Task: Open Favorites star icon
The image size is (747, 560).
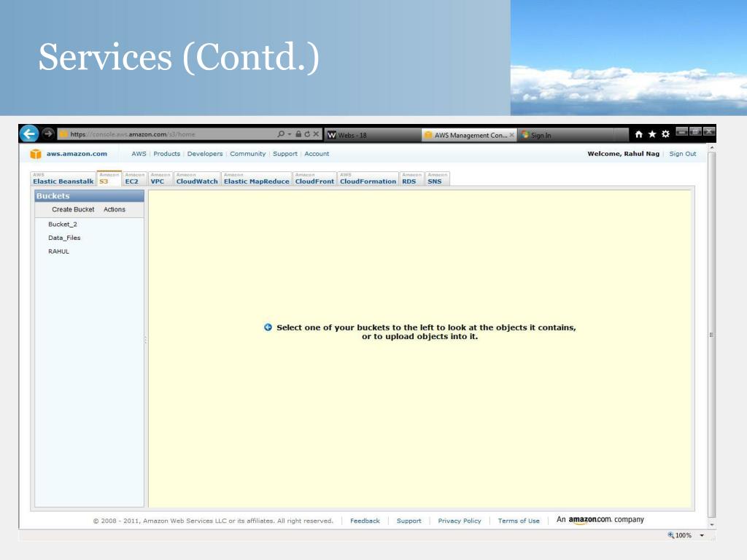Action: point(652,134)
